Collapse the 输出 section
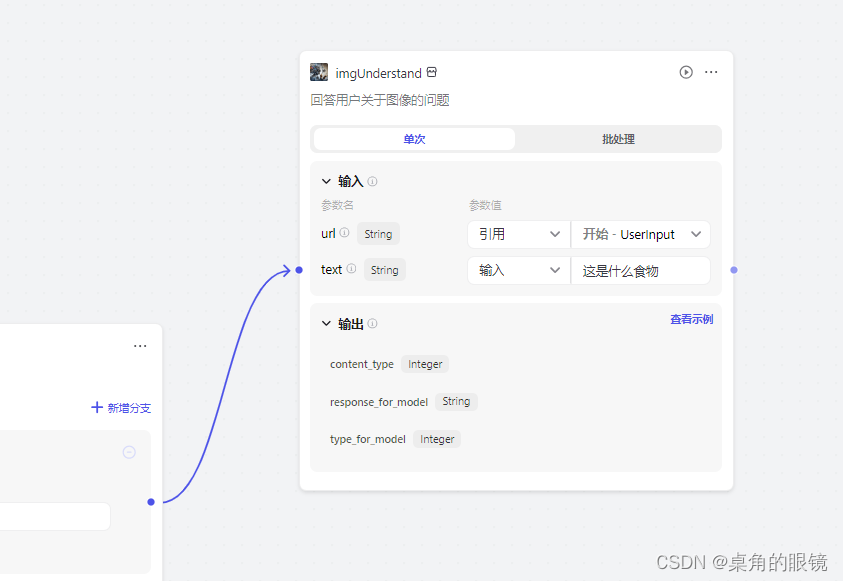 pyautogui.click(x=325, y=323)
